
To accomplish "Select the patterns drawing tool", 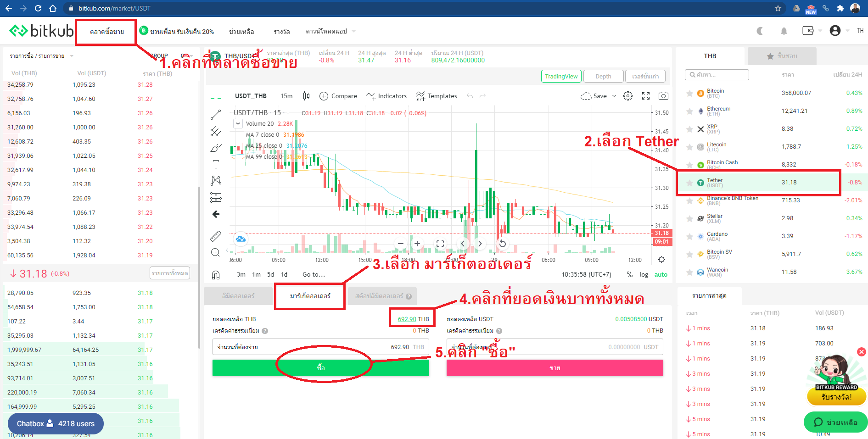I will (x=216, y=181).
